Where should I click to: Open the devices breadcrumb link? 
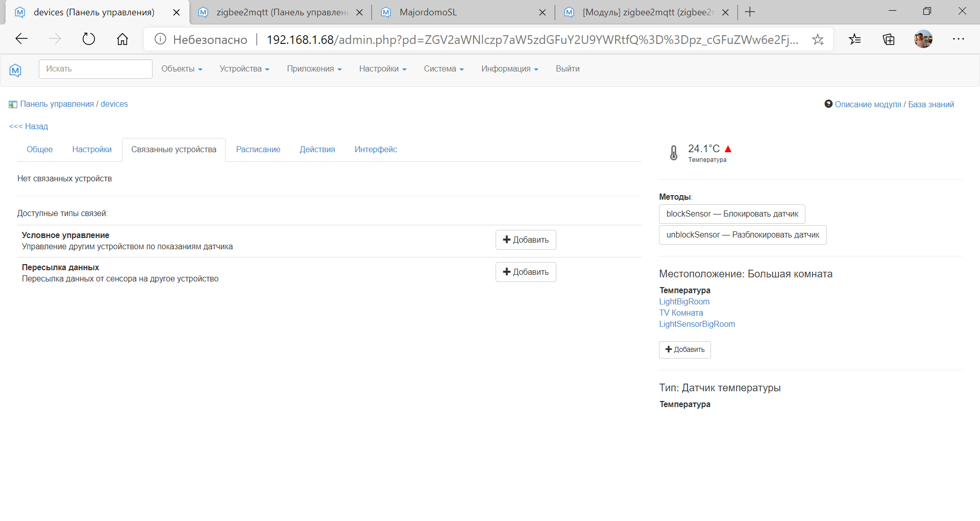[114, 104]
